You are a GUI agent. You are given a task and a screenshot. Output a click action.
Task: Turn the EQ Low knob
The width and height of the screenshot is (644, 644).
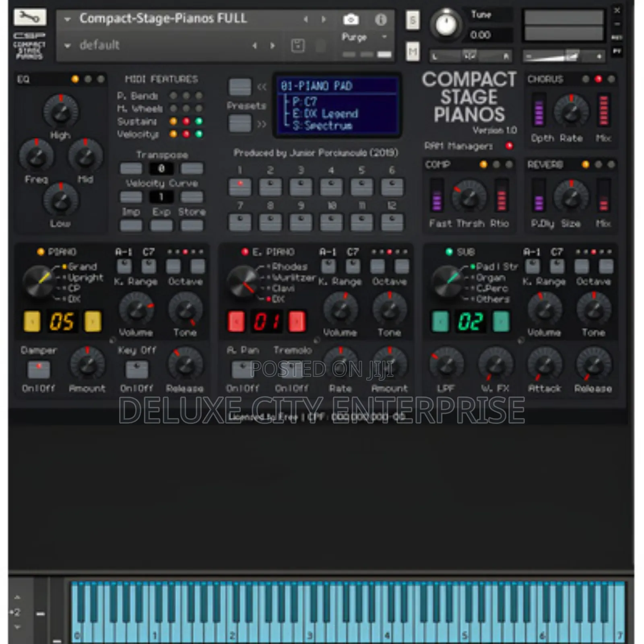tap(61, 200)
